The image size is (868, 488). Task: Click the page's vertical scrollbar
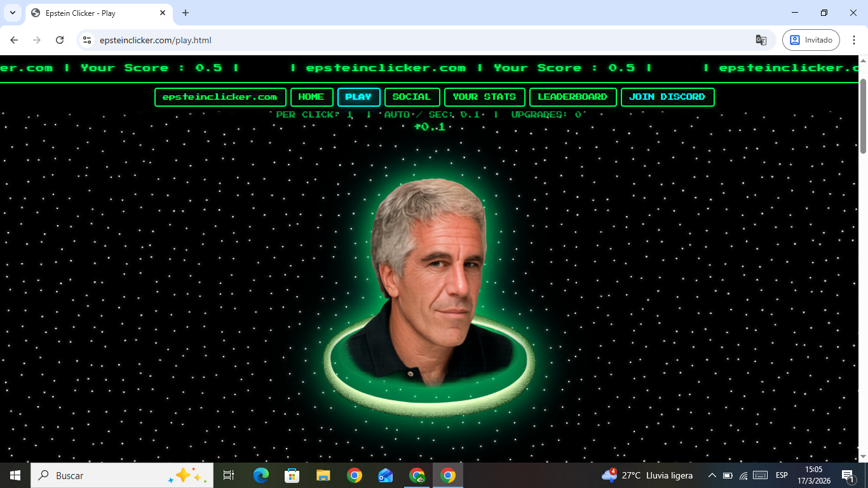tap(863, 116)
